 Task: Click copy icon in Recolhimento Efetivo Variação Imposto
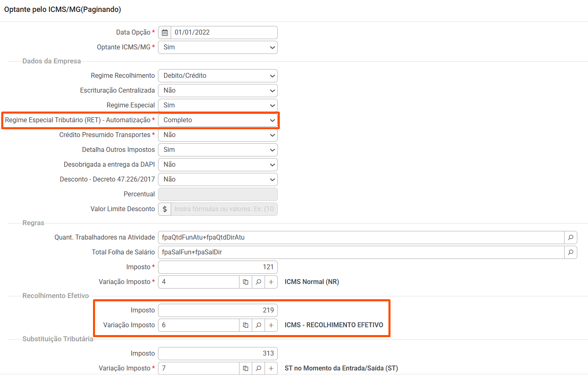pyautogui.click(x=246, y=325)
